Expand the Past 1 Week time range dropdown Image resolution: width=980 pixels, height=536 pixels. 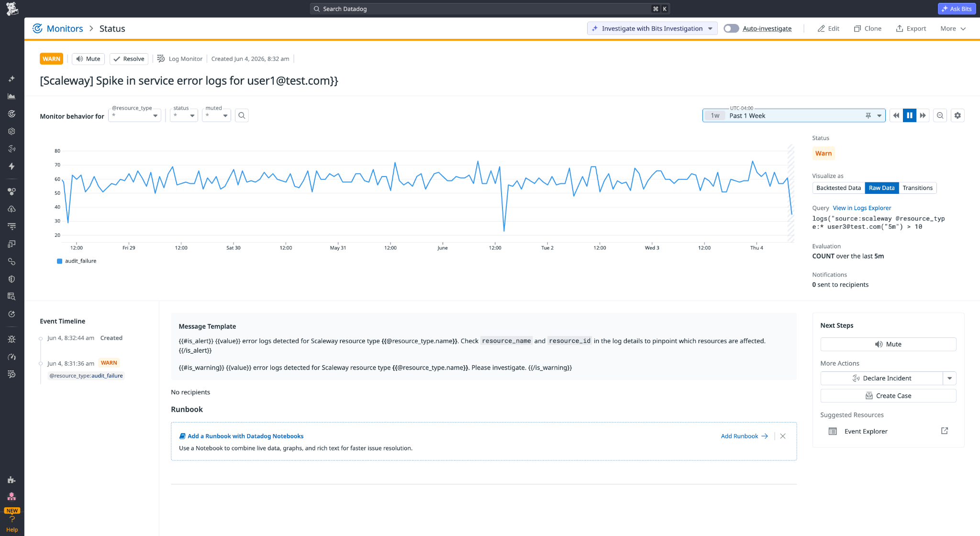pyautogui.click(x=879, y=115)
